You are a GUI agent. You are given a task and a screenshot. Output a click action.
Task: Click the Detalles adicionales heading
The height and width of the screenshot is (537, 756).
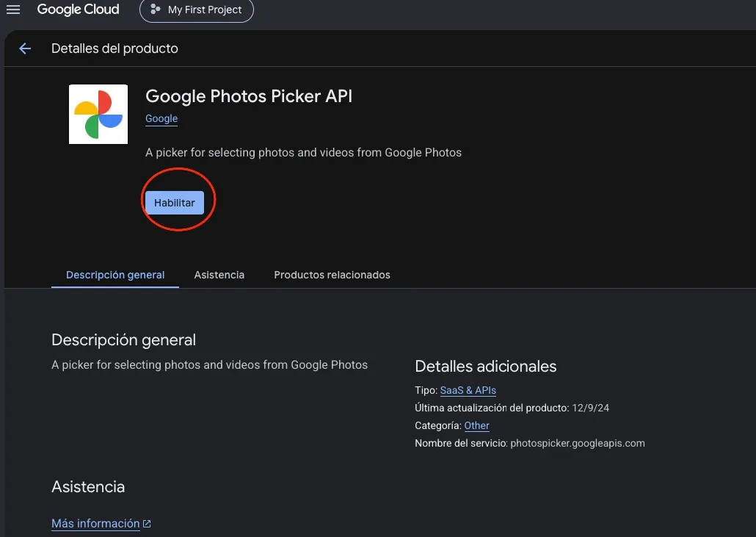[x=485, y=366]
